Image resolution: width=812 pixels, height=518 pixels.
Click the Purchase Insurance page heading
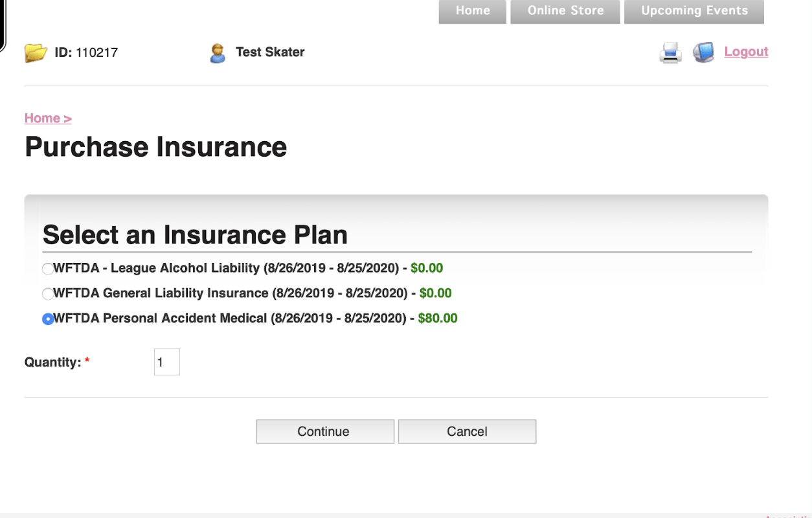pyautogui.click(x=156, y=147)
